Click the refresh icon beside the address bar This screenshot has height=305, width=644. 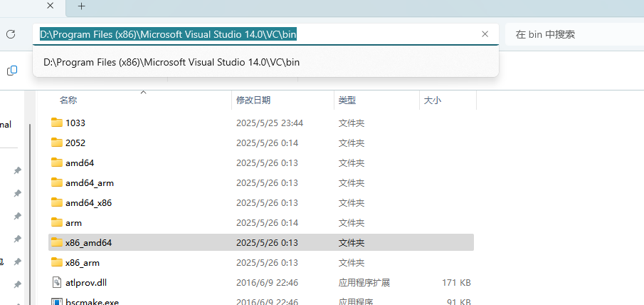[11, 34]
